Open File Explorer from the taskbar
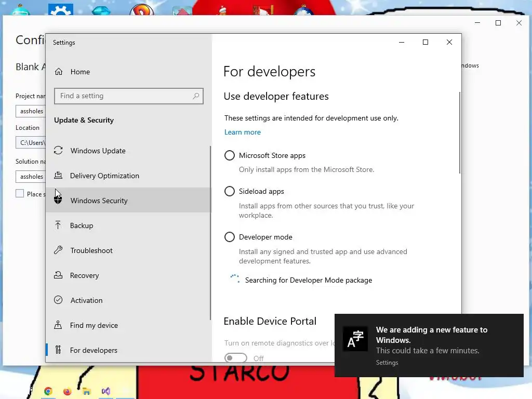The height and width of the screenshot is (399, 532). (87, 391)
